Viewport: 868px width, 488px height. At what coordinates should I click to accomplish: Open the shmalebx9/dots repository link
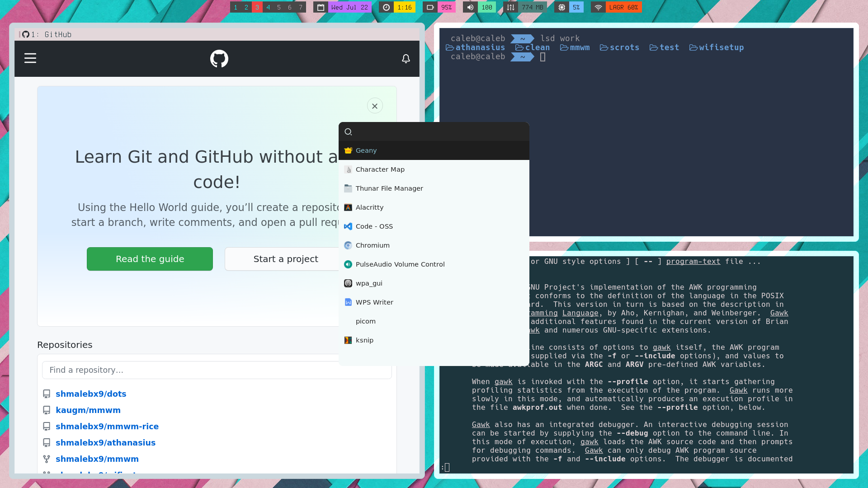(x=91, y=394)
